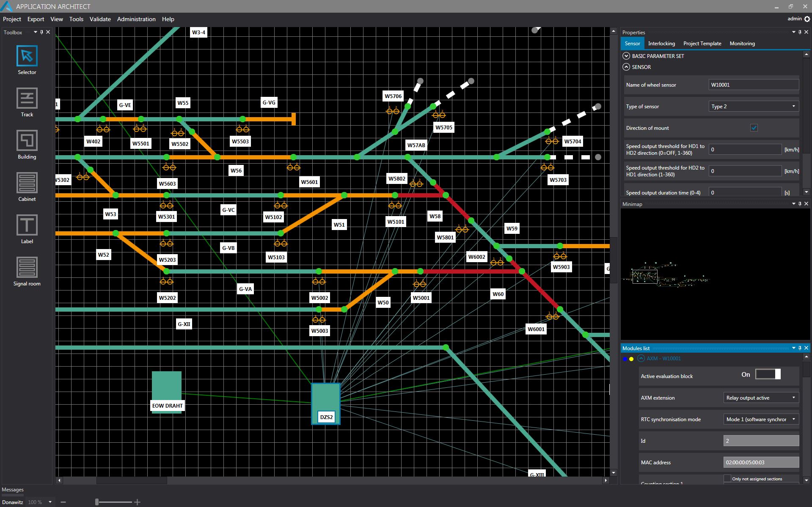Select the Cabinet tool icon
The height and width of the screenshot is (507, 812).
(x=27, y=183)
